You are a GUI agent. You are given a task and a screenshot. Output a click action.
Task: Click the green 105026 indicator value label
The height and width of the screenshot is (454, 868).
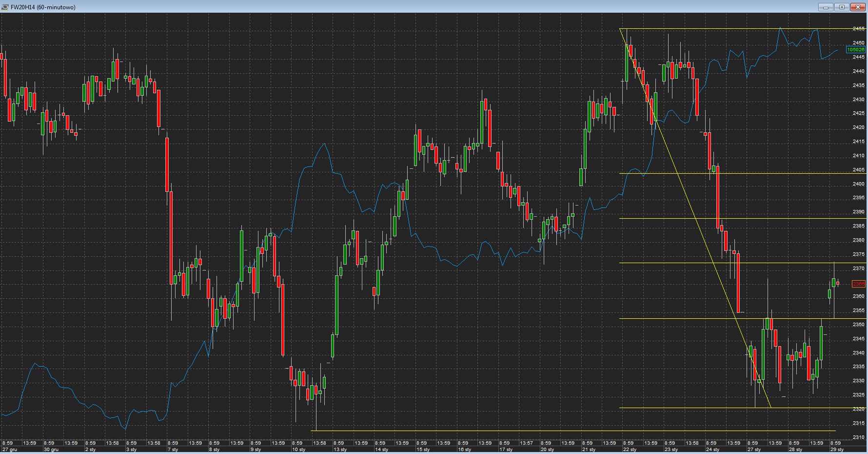855,50
